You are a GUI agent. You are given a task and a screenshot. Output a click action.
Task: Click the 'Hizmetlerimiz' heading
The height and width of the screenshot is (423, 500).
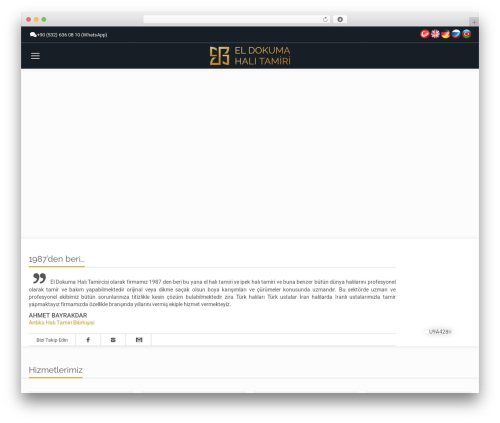coord(56,370)
